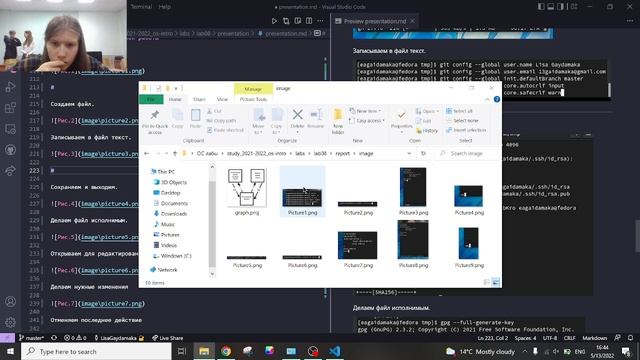The height and width of the screenshot is (360, 640).
Task: Go back with the Explorer back arrow
Action: (147, 153)
